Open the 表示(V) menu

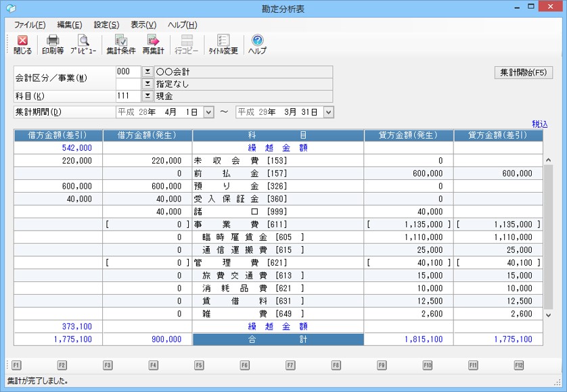[x=143, y=25]
